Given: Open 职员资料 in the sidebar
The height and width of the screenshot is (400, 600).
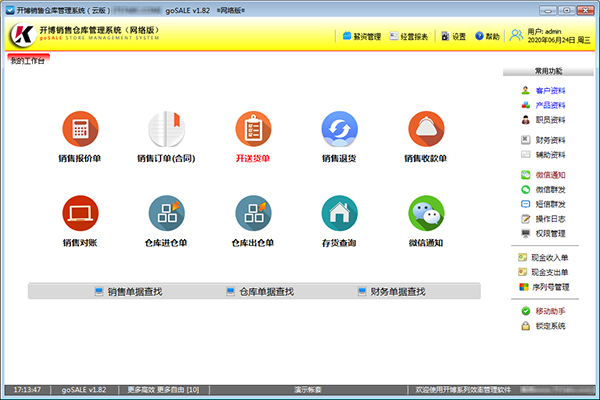Looking at the screenshot, I should click(543, 120).
